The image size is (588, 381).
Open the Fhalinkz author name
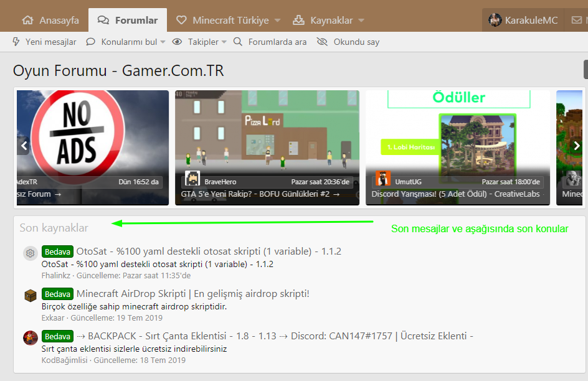point(56,276)
